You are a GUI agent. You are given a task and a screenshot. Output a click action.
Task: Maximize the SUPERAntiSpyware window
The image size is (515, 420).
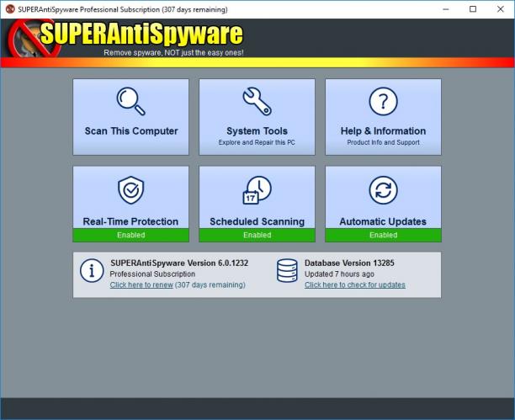tap(473, 9)
